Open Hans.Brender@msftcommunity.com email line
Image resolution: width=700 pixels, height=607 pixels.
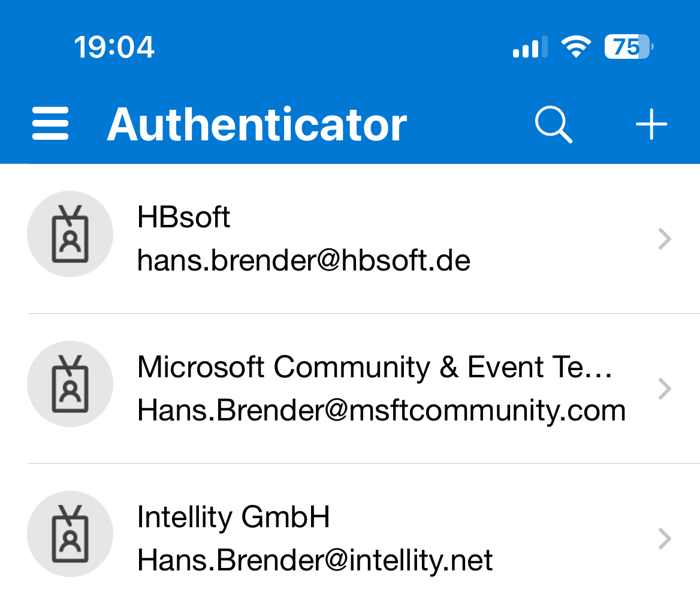click(x=381, y=410)
